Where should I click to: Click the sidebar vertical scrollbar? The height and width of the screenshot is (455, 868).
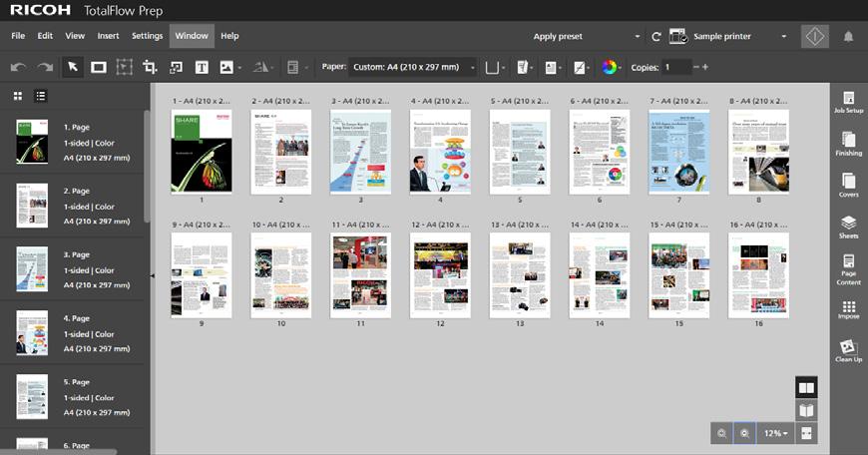pyautogui.click(x=147, y=166)
